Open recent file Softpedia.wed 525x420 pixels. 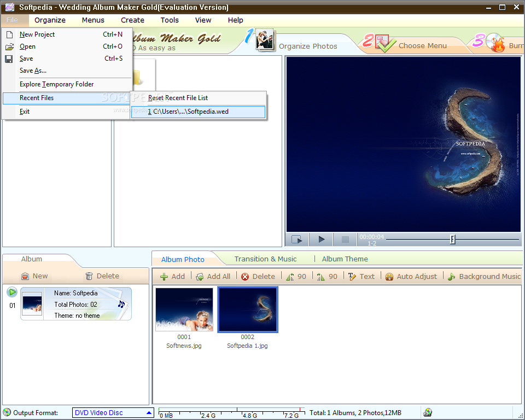click(198, 112)
